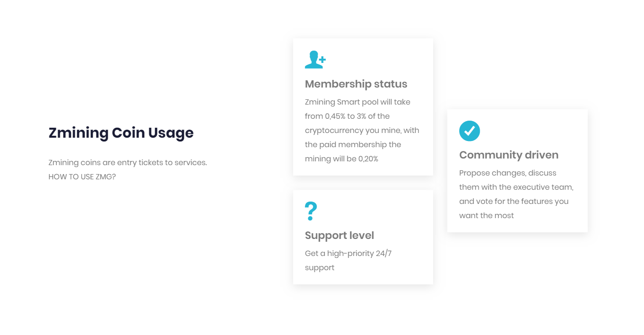This screenshot has width=644, height=335.
Task: Click 'and vote for the features you' line
Action: pyautogui.click(x=514, y=201)
